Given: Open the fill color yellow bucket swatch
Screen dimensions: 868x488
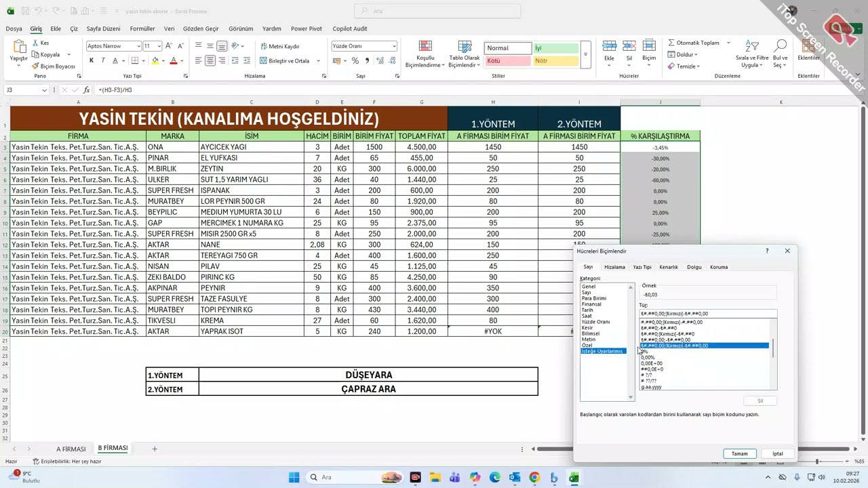Looking at the screenshot, I should 155,61.
